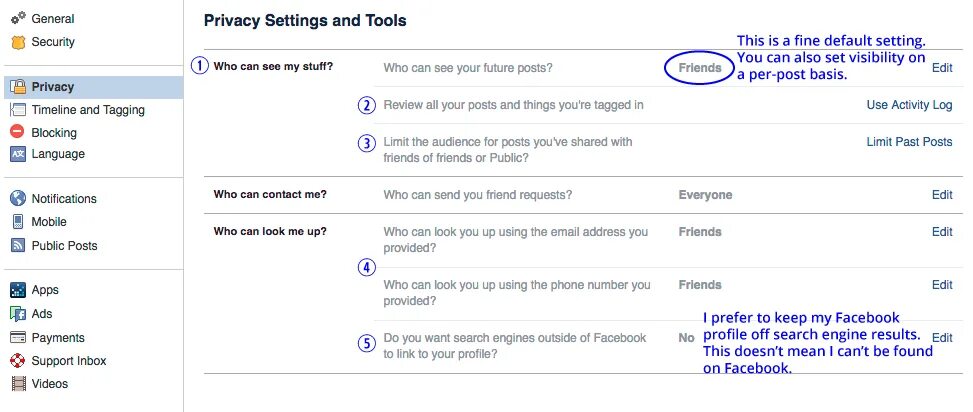Select the Privacy sidebar item
This screenshot has width=973, height=412.
[x=52, y=87]
